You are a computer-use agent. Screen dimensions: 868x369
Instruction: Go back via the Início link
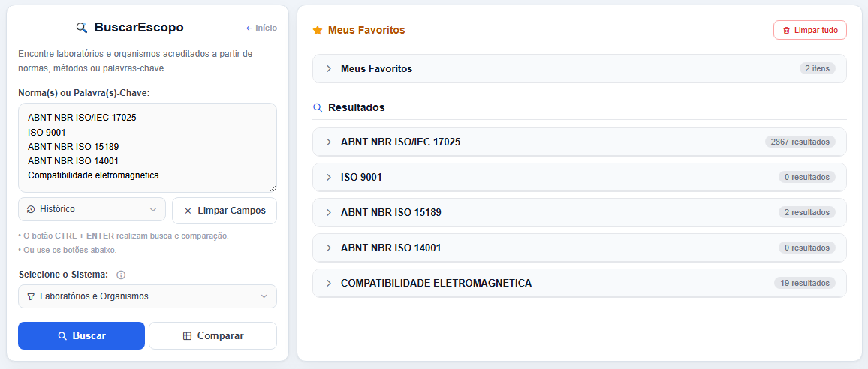pos(261,28)
